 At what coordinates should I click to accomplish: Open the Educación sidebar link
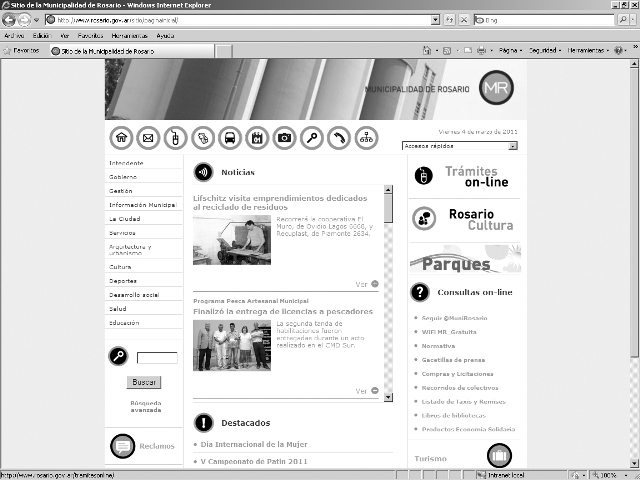click(x=124, y=323)
